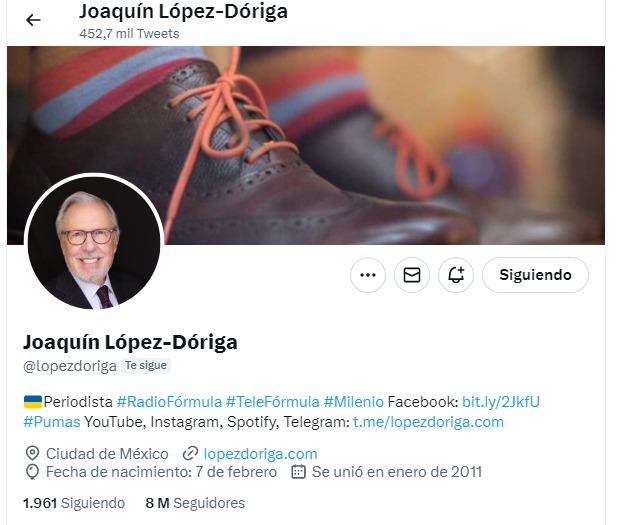Visit lopezdoriga.com website link
Image resolution: width=621 pixels, height=525 pixels.
[260, 454]
